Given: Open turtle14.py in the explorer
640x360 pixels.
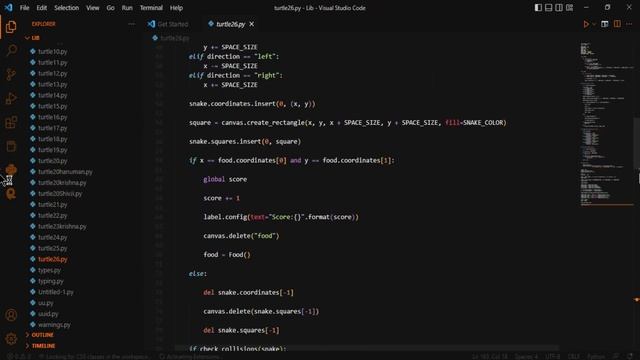Looking at the screenshot, I should 53,95.
